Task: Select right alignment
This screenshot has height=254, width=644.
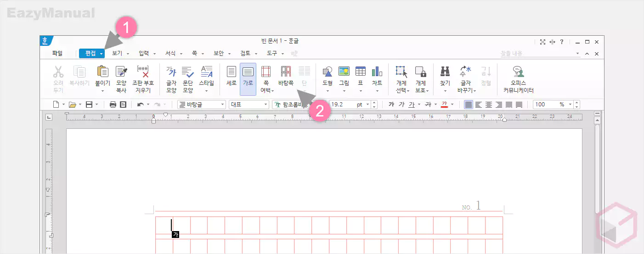Action: tap(499, 105)
